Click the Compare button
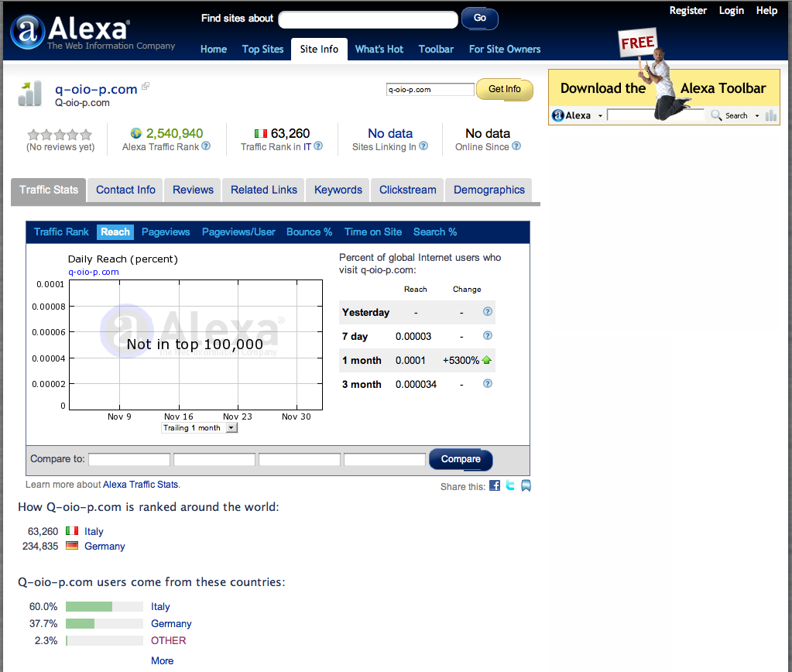792x672 pixels. 461,459
